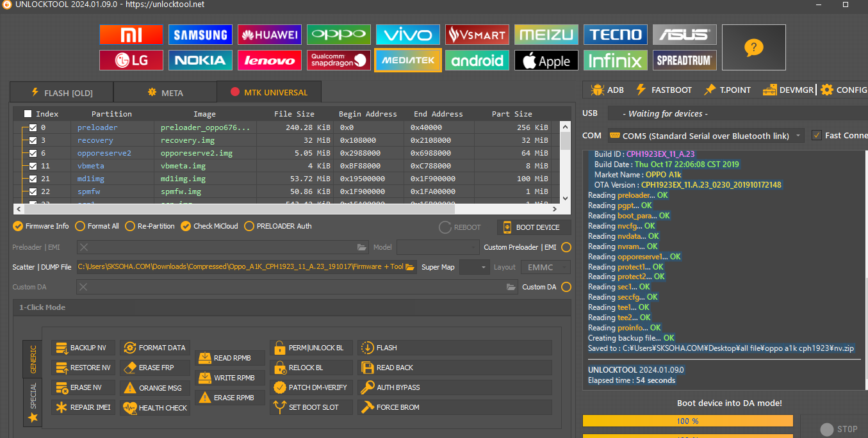Screen dimensions: 868x438
Task: Uncheck the recovery partition checkbox
Action: coord(33,140)
